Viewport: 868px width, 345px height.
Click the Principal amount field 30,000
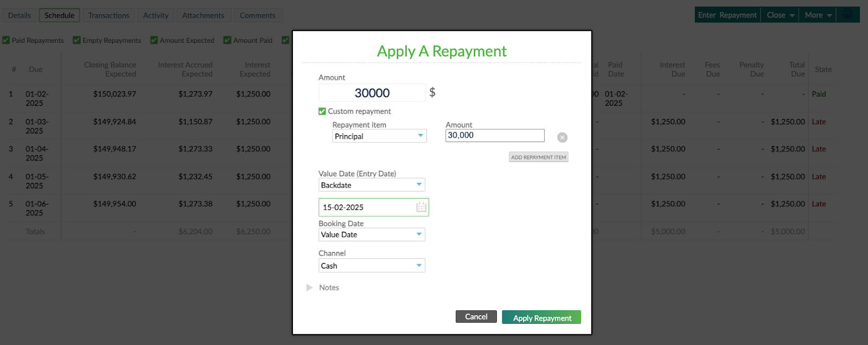(x=495, y=136)
